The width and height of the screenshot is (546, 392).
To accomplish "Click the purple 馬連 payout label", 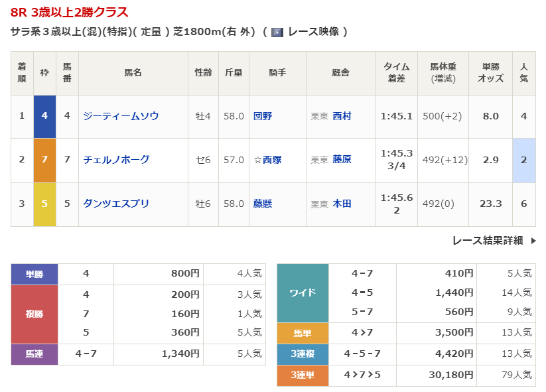I will pos(34,354).
